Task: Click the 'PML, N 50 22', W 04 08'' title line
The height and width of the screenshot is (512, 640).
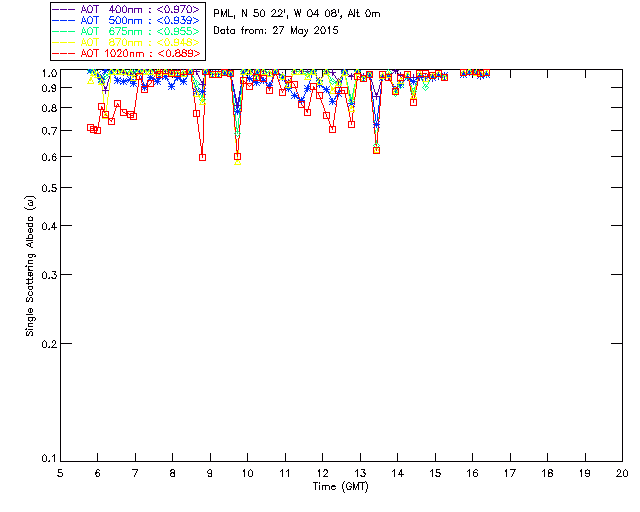Action: click(x=297, y=14)
